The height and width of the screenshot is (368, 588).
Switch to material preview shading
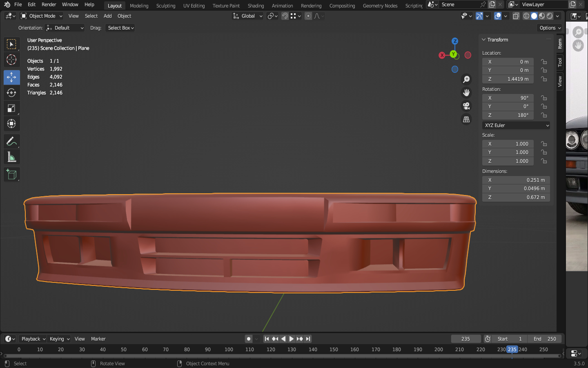(542, 16)
